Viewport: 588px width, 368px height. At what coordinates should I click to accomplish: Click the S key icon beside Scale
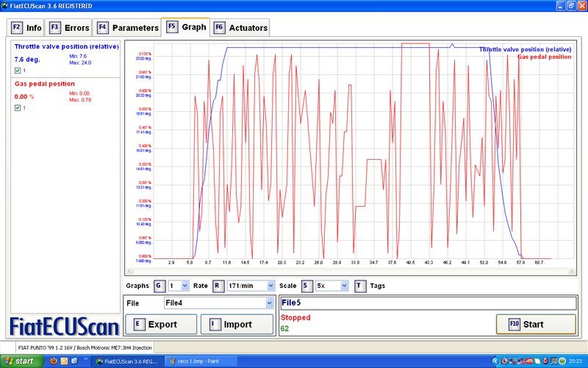[x=306, y=286]
